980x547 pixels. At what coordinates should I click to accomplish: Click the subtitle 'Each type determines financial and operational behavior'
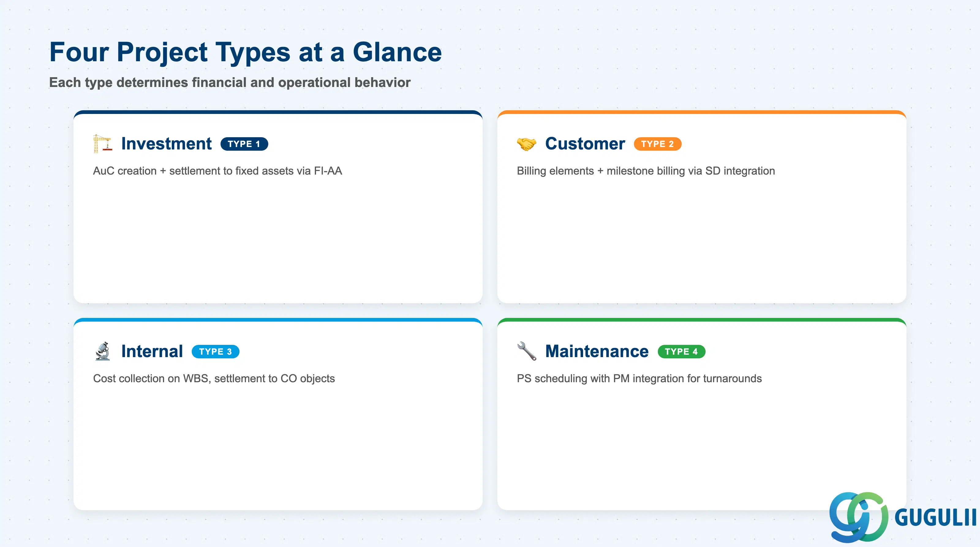coord(230,83)
